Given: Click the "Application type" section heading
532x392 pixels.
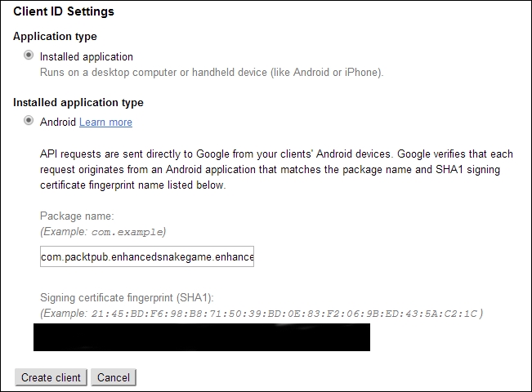Looking at the screenshot, I should 55,37.
